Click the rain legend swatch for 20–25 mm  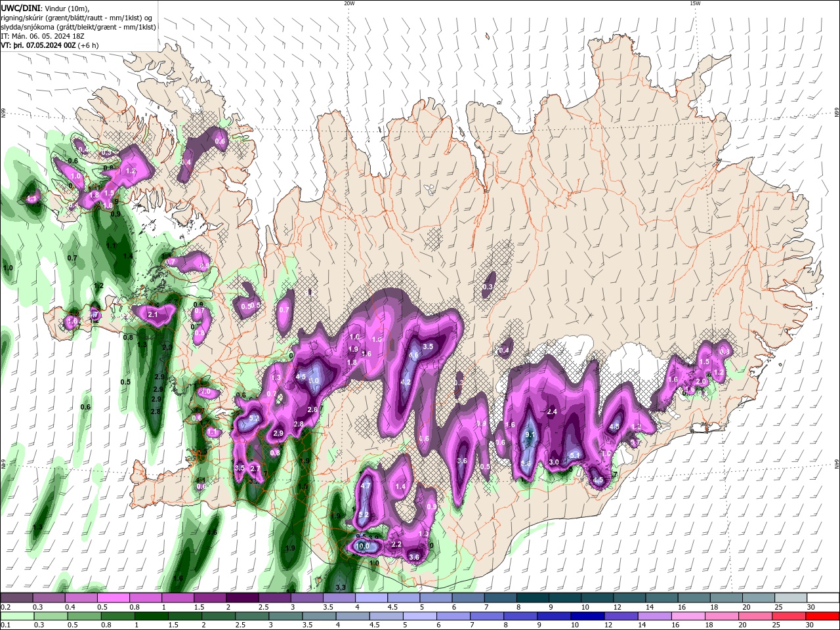click(756, 616)
